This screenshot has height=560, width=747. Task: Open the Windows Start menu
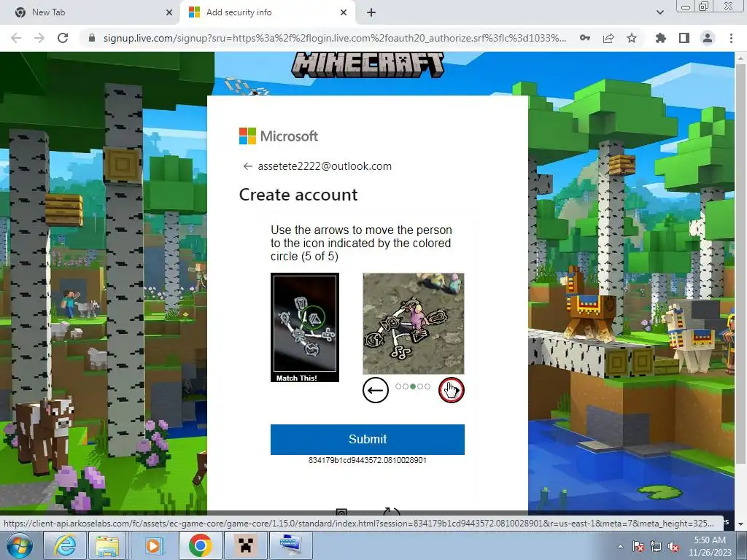[x=20, y=545]
